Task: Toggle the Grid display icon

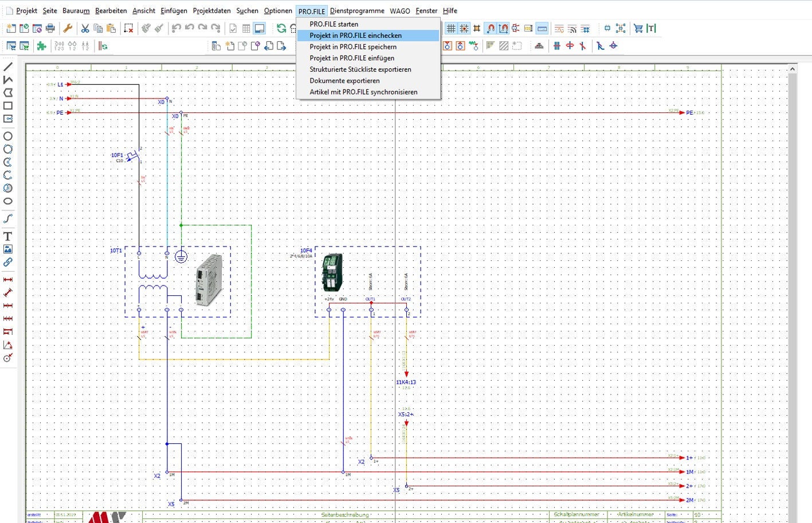Action: coord(452,28)
